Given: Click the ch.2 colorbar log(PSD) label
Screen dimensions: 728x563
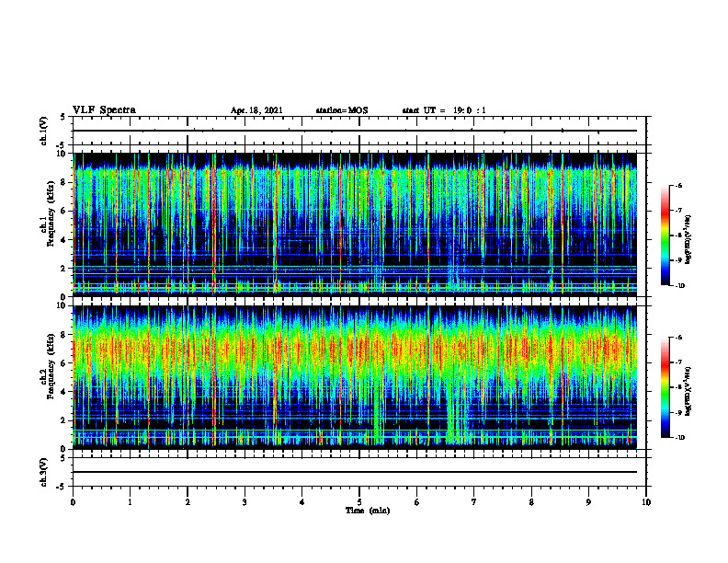Looking at the screenshot, I should [x=688, y=392].
